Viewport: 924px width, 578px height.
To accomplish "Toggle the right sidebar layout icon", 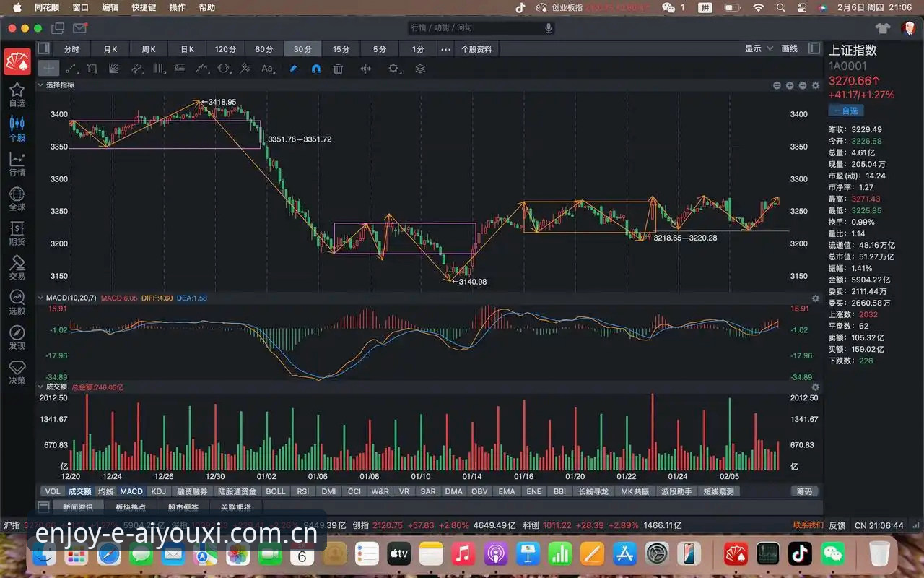I will point(814,48).
